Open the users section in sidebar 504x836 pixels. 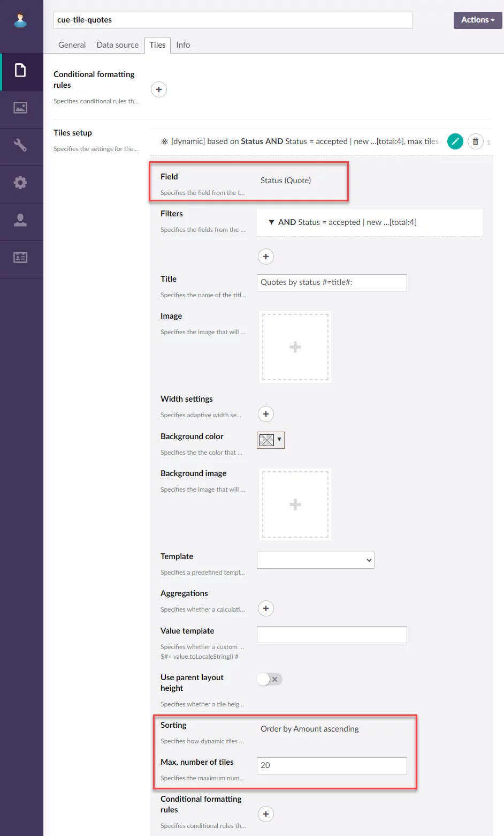pyautogui.click(x=20, y=220)
